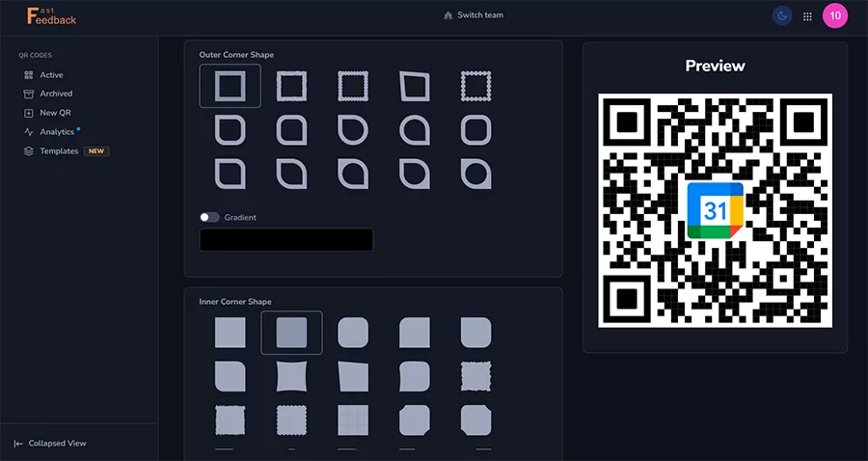Viewport: 868px width, 461px height.
Task: Pick the second outer corner shape in second row
Action: click(x=291, y=130)
